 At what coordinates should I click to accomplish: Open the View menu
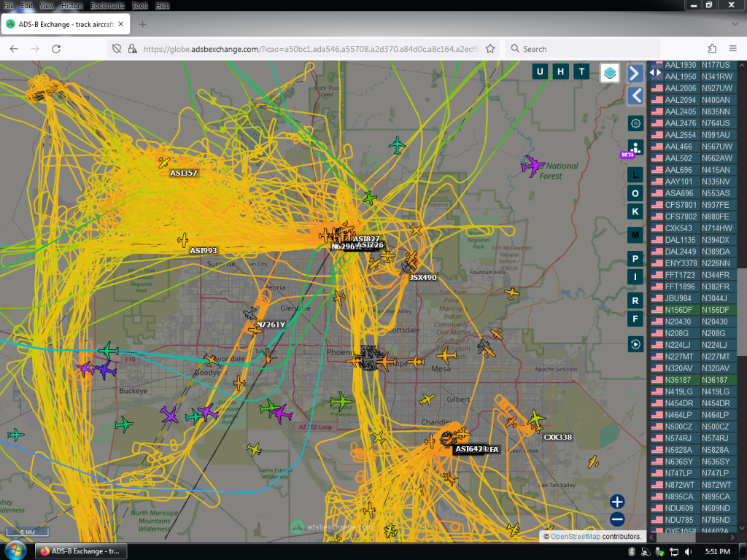pos(46,6)
